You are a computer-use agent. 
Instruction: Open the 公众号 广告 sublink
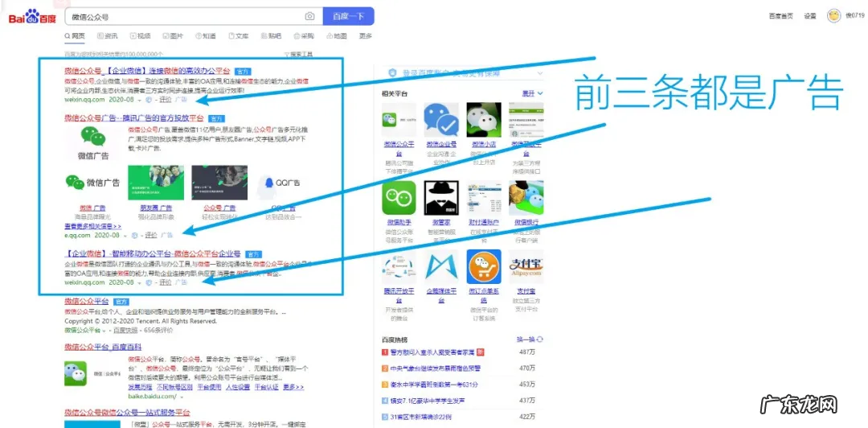pos(219,208)
